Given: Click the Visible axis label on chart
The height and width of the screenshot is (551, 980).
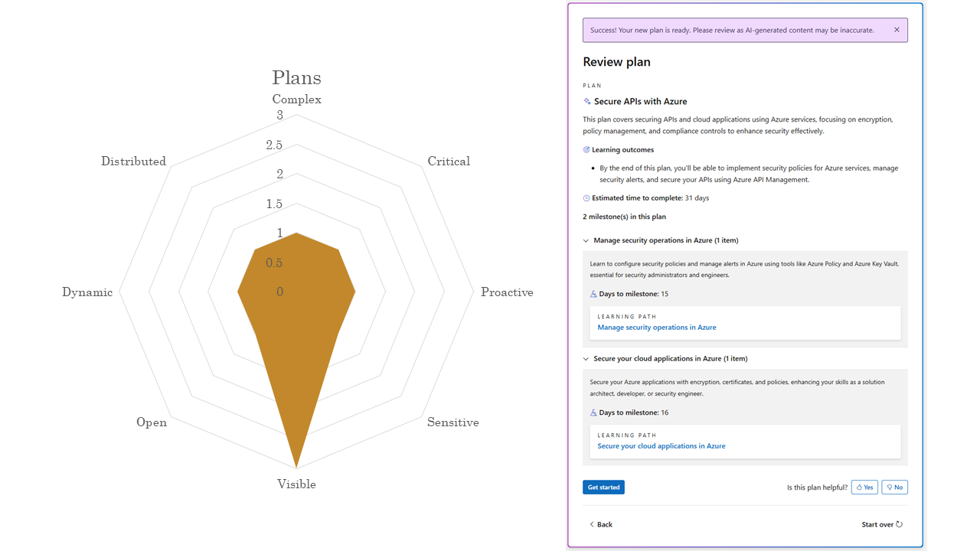Looking at the screenshot, I should click(296, 484).
